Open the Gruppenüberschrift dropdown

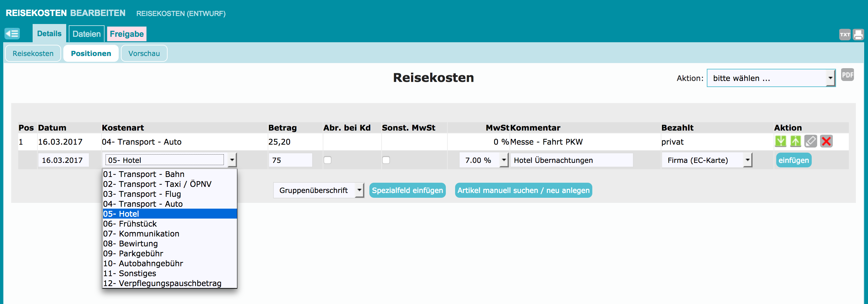(x=318, y=190)
